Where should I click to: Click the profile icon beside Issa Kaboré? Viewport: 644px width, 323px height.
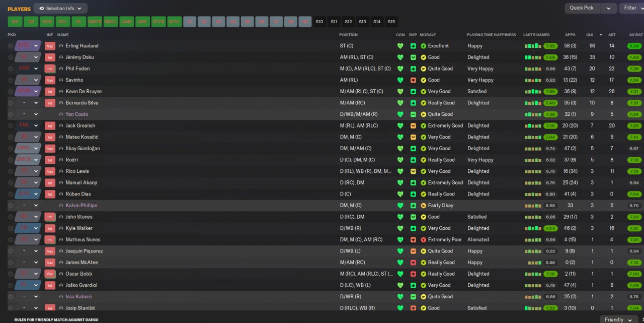(x=61, y=297)
